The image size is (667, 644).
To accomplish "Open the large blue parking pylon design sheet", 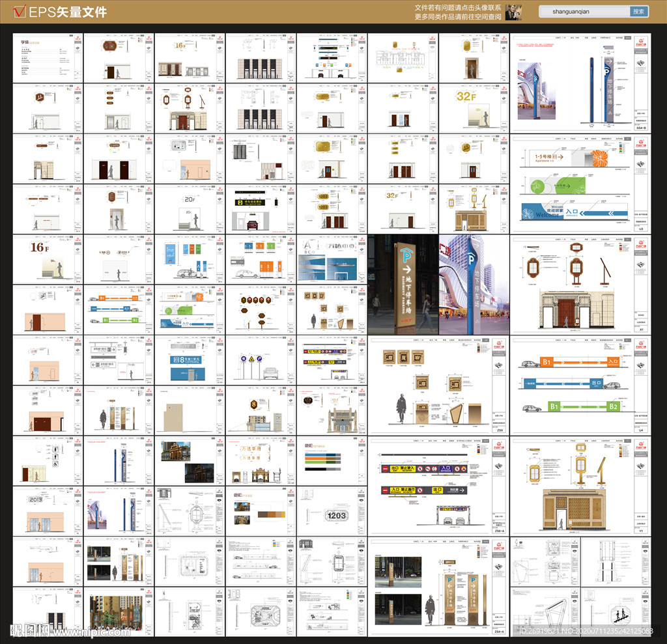I will (580, 83).
